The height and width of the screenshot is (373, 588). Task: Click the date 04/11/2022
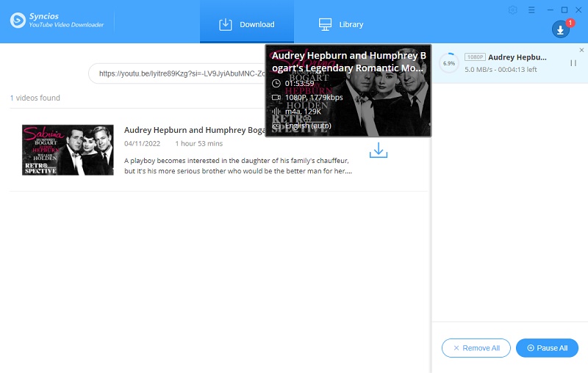coord(142,143)
